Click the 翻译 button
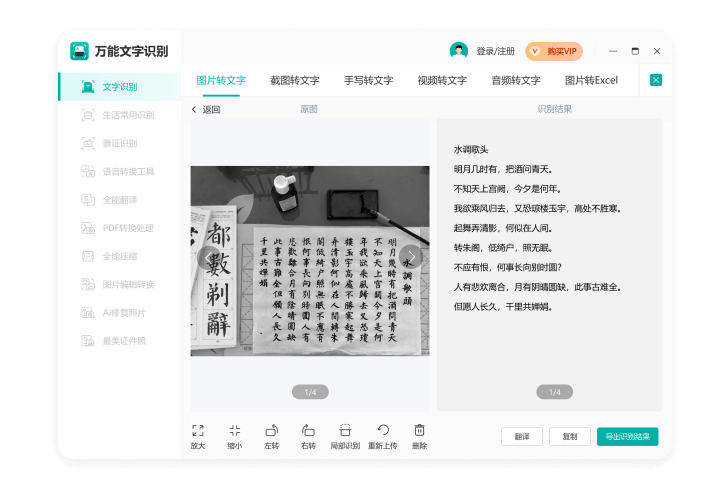 [522, 437]
